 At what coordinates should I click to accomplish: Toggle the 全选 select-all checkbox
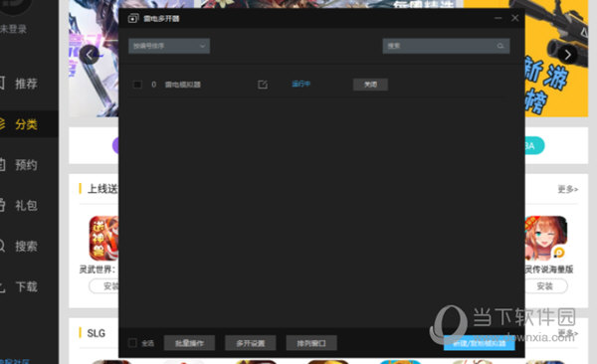click(x=132, y=343)
